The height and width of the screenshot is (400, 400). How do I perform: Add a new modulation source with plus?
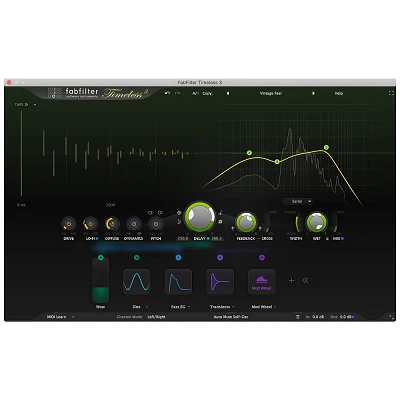point(291,281)
